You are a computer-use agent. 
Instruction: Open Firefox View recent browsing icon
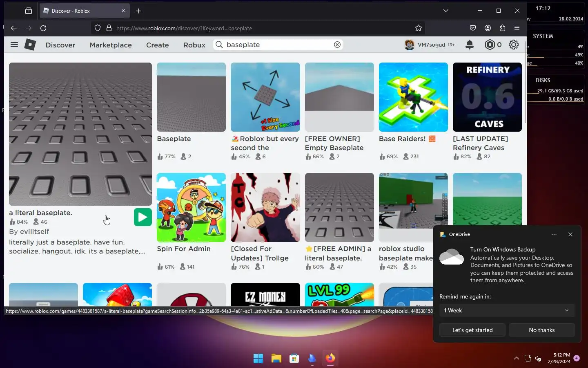(29, 11)
